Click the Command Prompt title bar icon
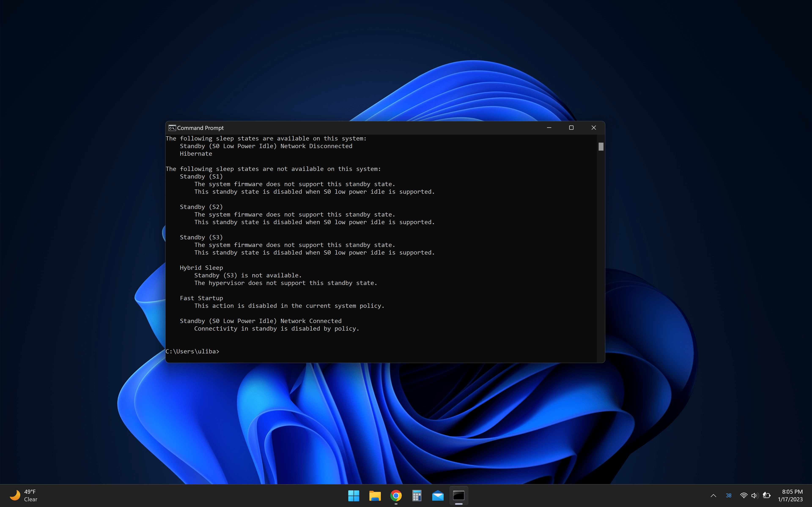 click(x=171, y=128)
